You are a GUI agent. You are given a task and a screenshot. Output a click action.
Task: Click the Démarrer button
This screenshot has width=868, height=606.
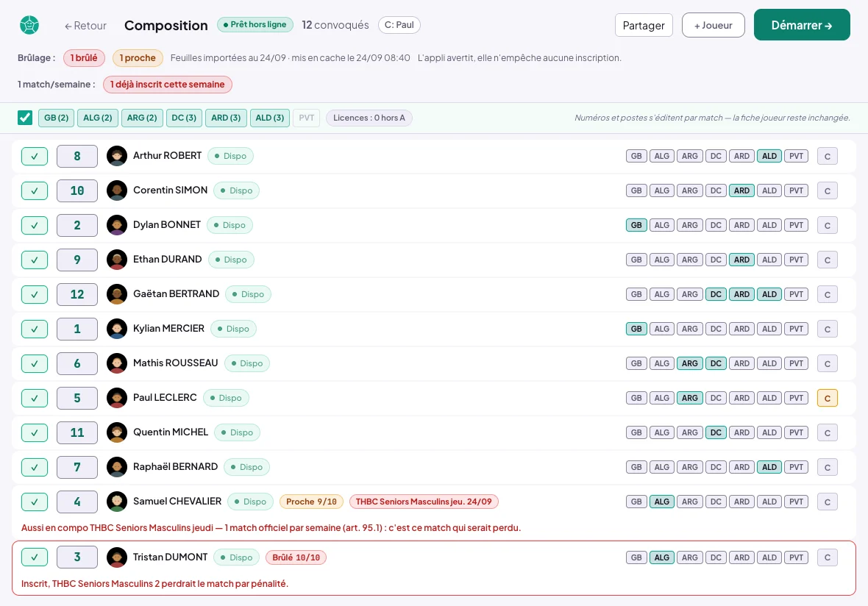(802, 25)
